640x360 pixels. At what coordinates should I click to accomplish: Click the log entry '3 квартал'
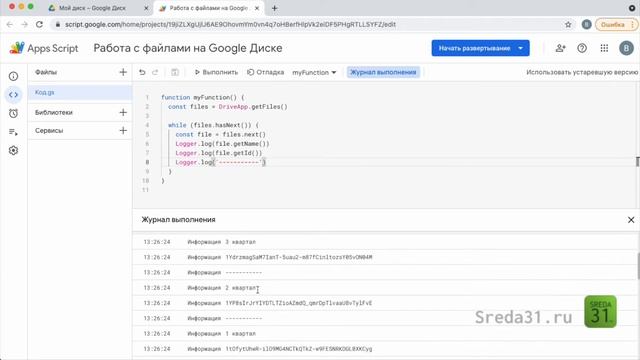click(x=241, y=242)
